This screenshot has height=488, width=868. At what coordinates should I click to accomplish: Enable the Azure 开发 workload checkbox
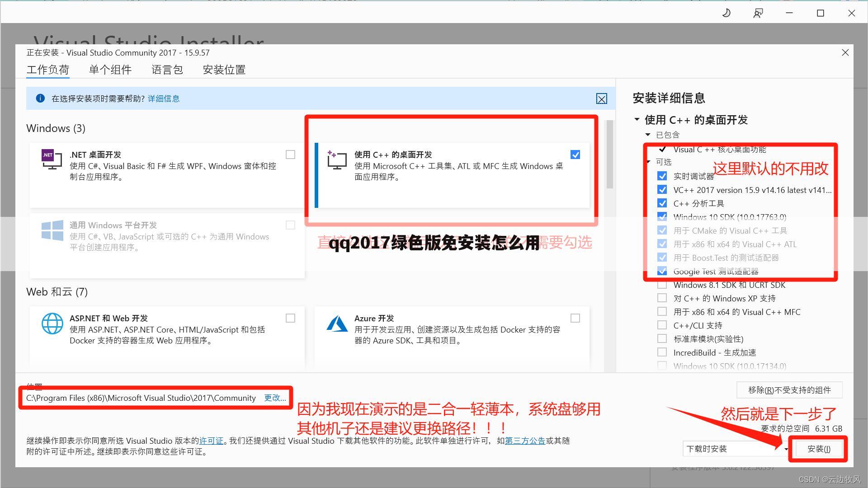[x=575, y=318]
